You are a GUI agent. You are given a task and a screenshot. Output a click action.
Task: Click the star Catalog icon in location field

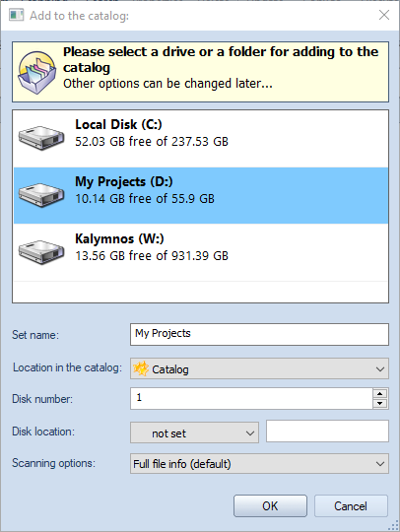click(141, 368)
